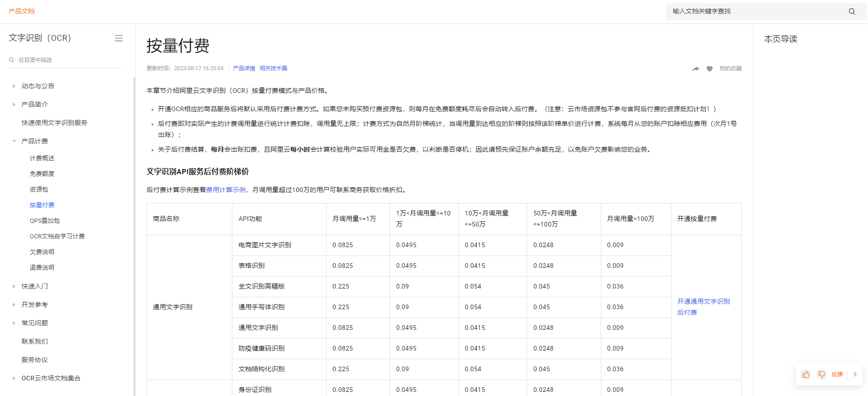Click the 本页导读 heading
Viewport: 868px width, 396px height.
781,39
